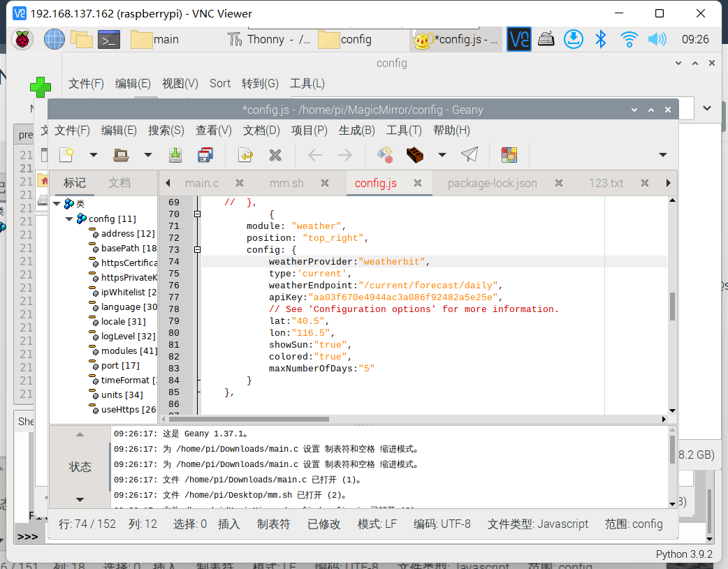Viewport: 728px width, 569px height.
Task: Reload the current file from disk
Action: point(245,154)
